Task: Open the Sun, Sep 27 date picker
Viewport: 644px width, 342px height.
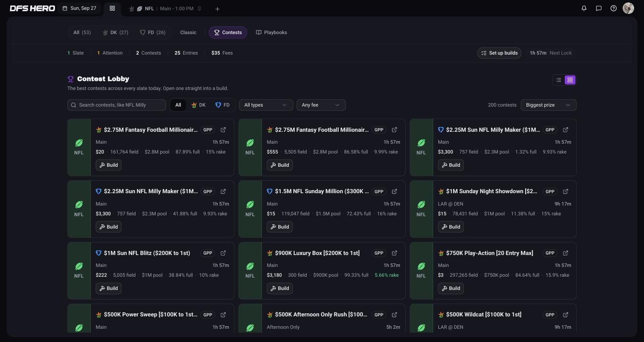Action: 79,8
